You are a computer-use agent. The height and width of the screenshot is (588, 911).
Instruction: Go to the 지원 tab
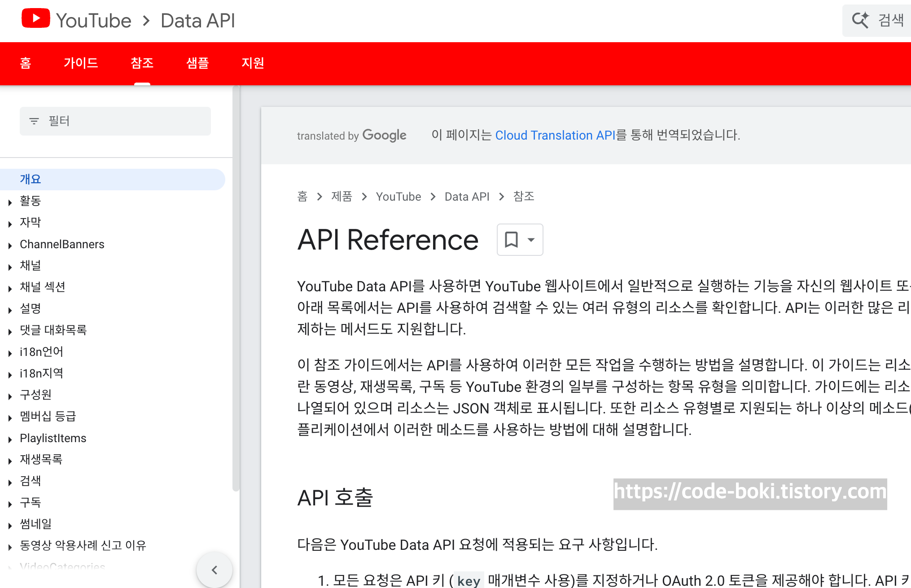point(253,63)
